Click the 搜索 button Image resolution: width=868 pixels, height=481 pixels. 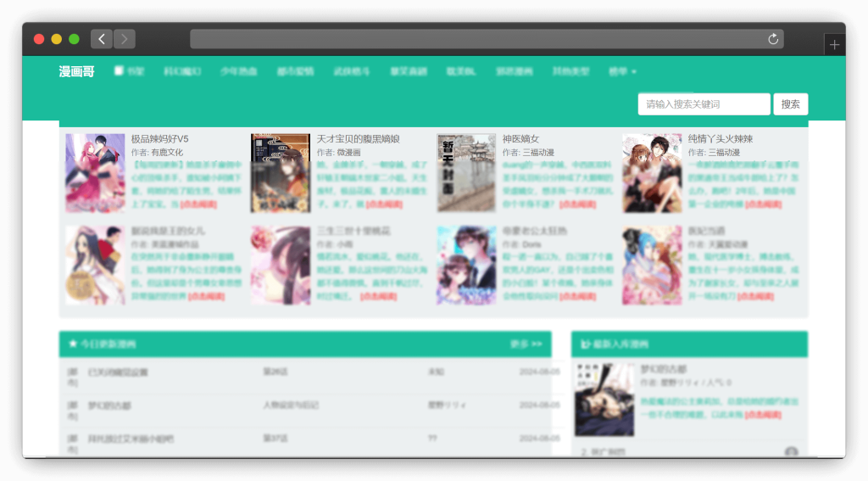[791, 104]
